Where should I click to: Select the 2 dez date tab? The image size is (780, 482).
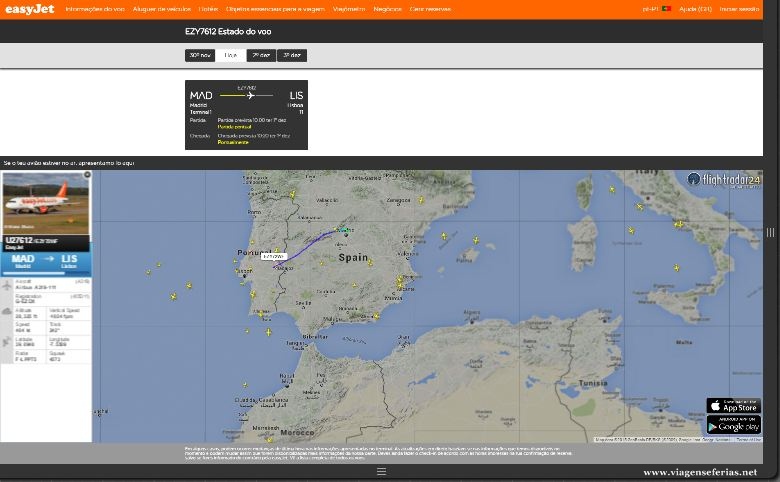[x=261, y=55]
